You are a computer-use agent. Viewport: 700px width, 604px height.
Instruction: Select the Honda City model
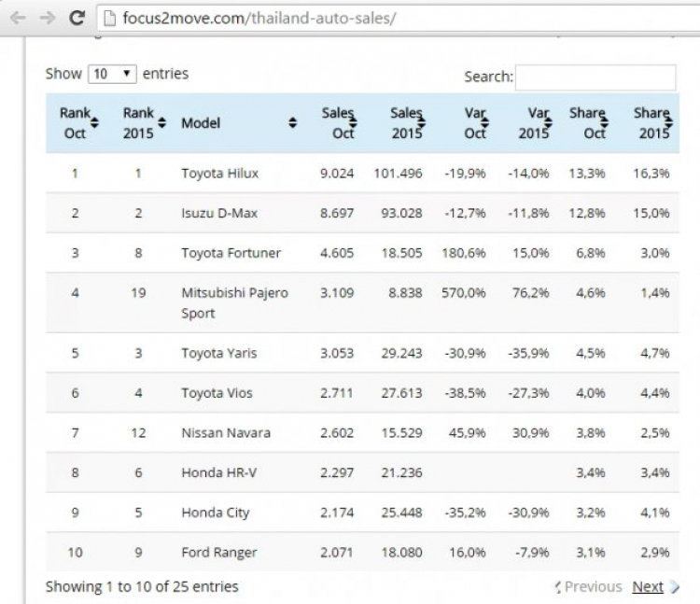coord(216,513)
